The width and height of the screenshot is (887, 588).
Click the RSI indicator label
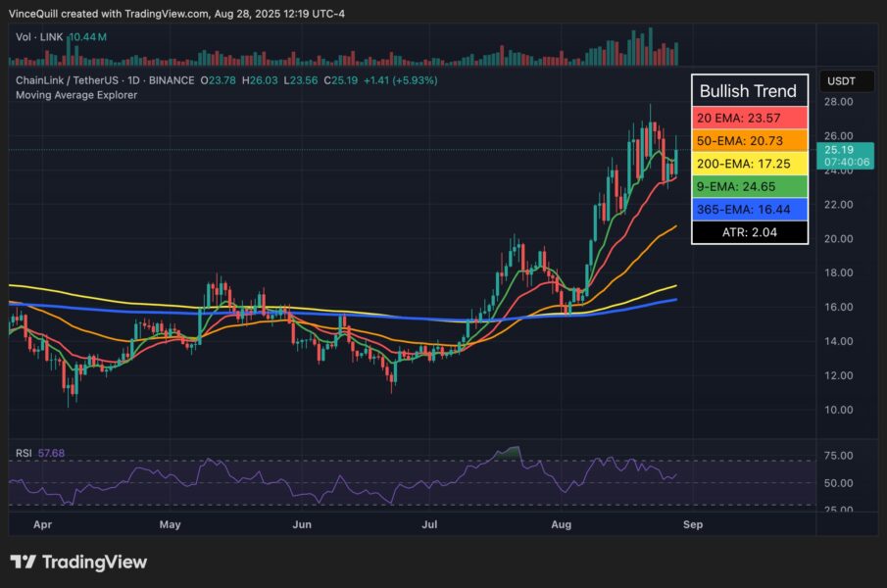click(x=23, y=453)
